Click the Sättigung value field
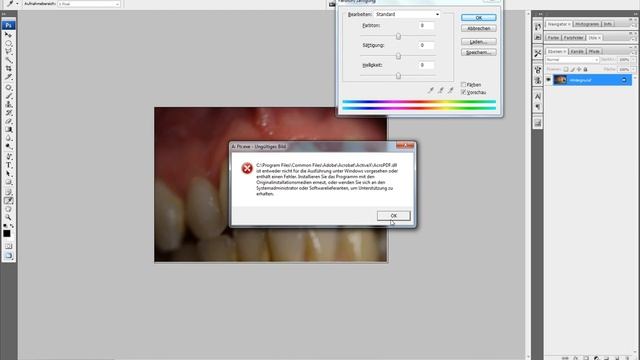 point(426,45)
